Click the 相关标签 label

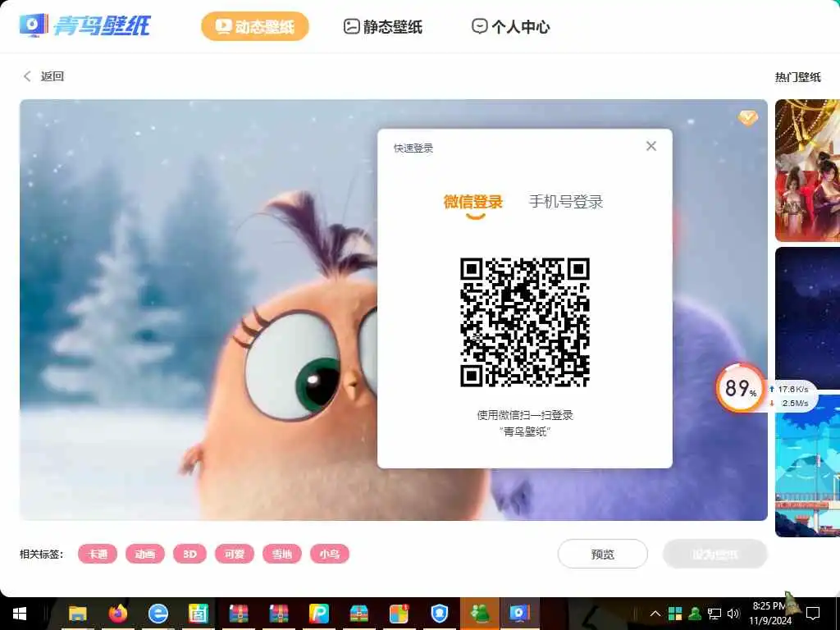tap(41, 554)
